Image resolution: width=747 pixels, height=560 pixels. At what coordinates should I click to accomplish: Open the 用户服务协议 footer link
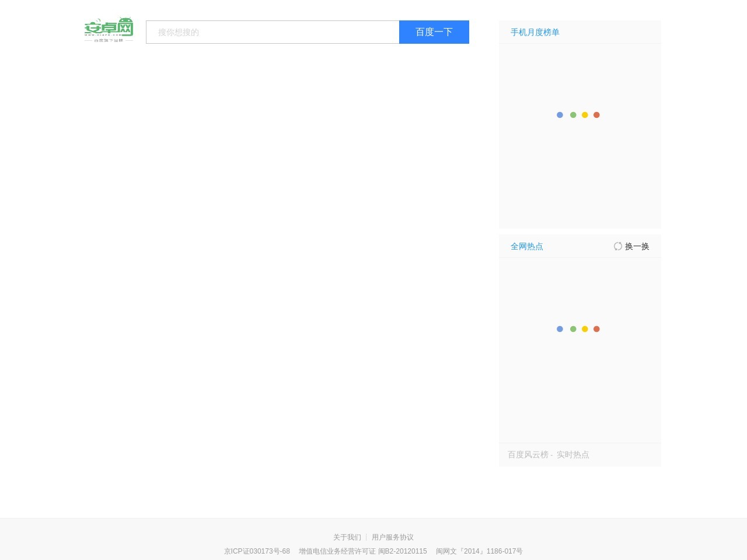392,537
